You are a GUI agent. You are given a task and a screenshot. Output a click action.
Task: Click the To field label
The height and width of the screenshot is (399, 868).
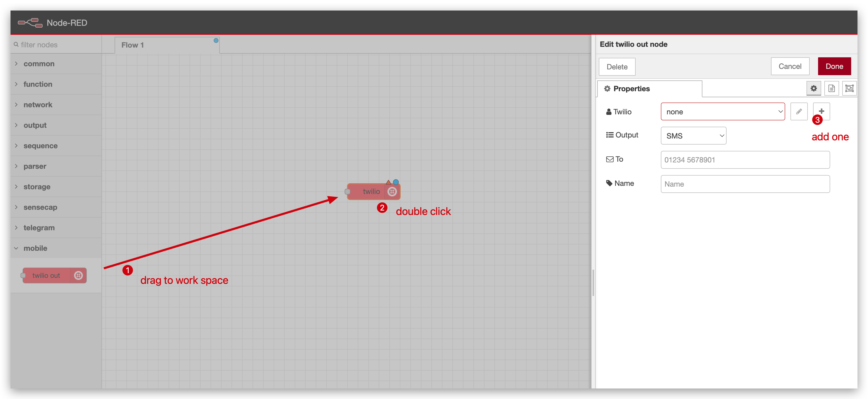coord(615,159)
